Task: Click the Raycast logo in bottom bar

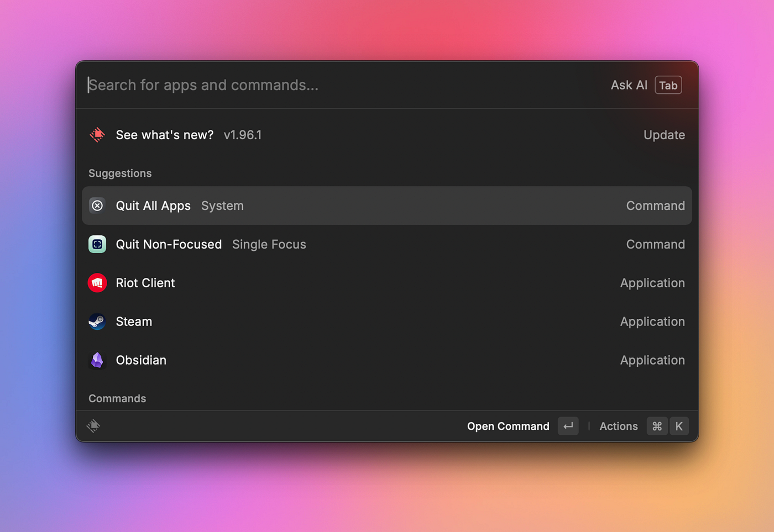Action: 93,426
